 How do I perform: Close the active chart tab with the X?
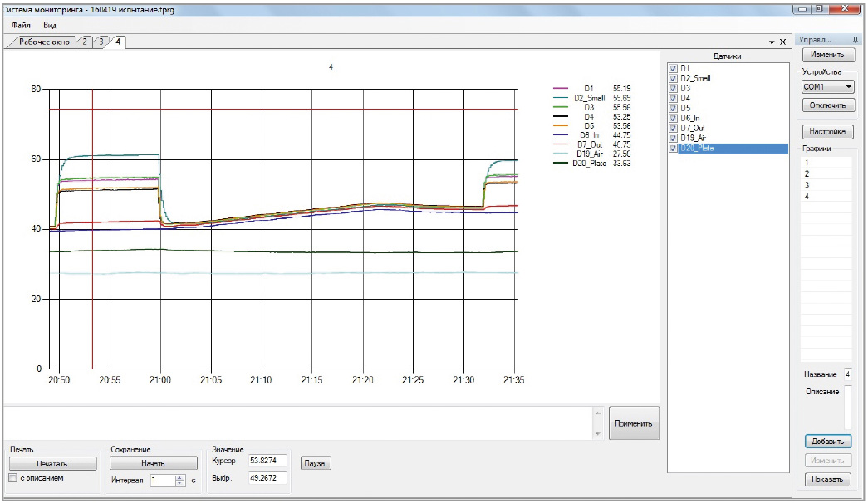[x=782, y=42]
